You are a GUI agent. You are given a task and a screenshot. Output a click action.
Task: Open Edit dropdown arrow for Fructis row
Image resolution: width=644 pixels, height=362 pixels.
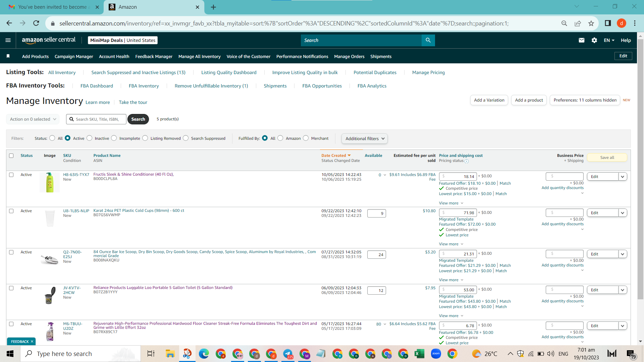(623, 177)
